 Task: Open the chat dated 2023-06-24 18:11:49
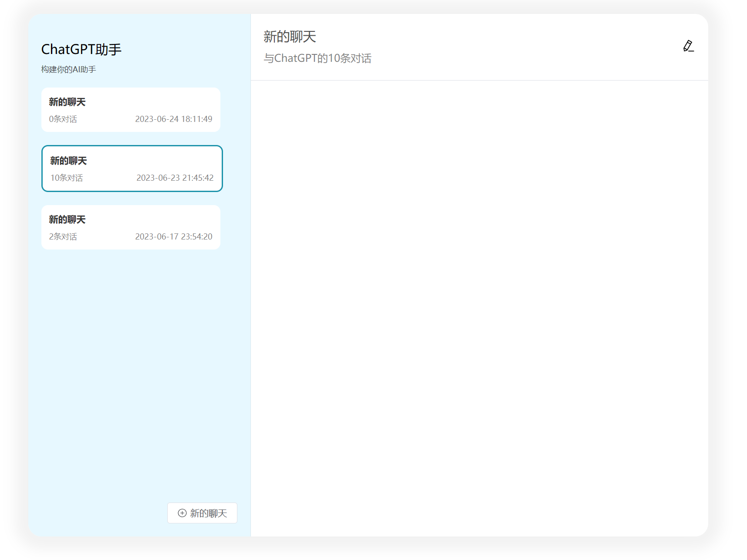(x=131, y=110)
